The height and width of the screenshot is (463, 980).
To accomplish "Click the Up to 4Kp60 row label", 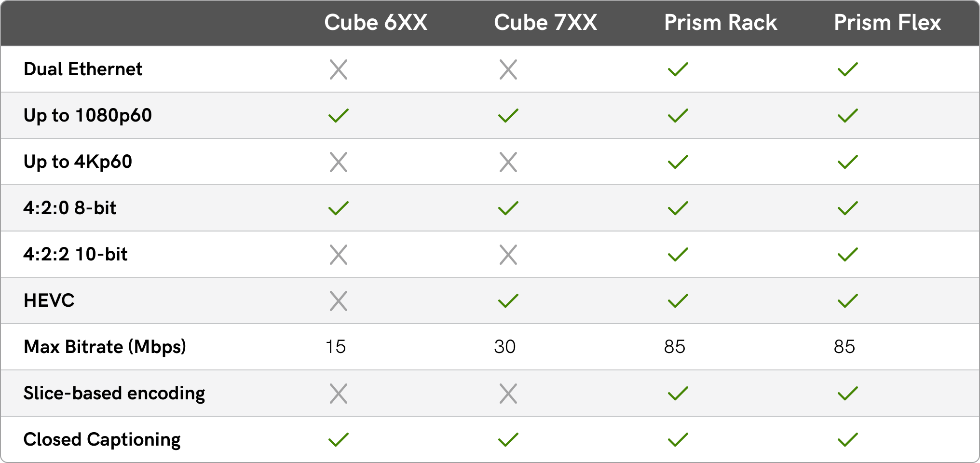I will [x=78, y=162].
